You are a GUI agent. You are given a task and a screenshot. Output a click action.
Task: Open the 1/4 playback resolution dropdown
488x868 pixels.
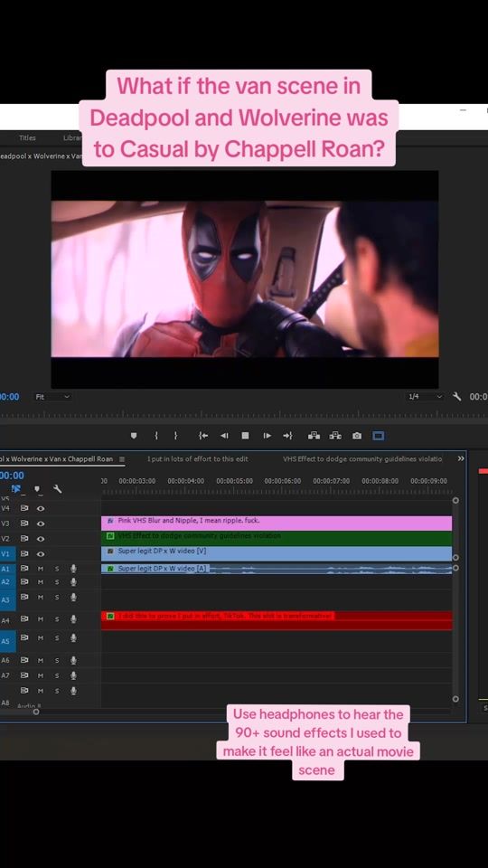point(426,396)
